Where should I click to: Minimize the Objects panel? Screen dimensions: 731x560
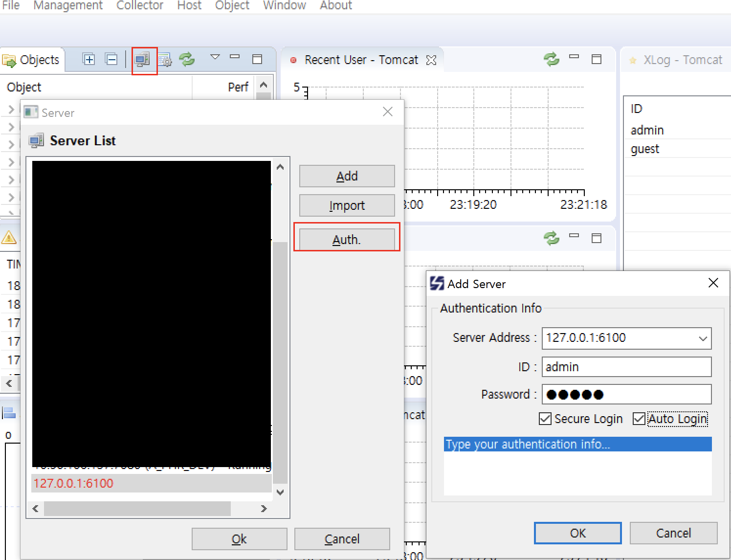(x=235, y=57)
